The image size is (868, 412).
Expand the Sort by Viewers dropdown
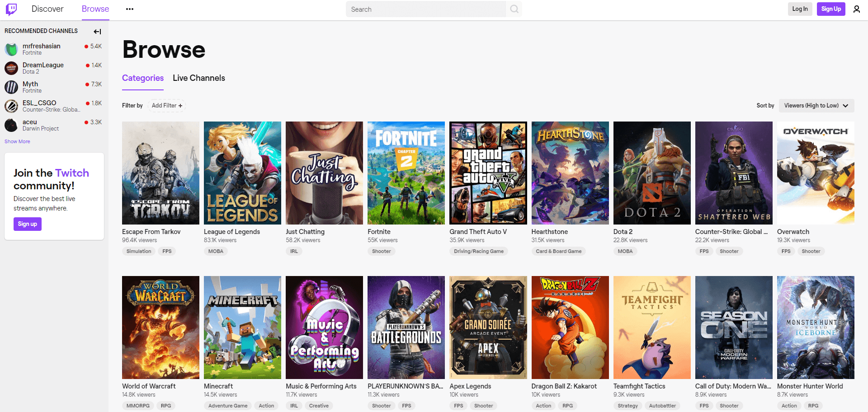click(816, 106)
